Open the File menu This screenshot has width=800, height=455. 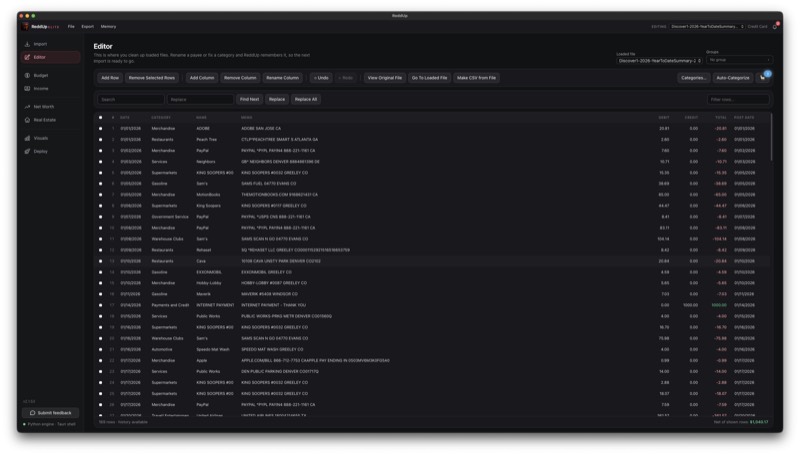pos(71,27)
